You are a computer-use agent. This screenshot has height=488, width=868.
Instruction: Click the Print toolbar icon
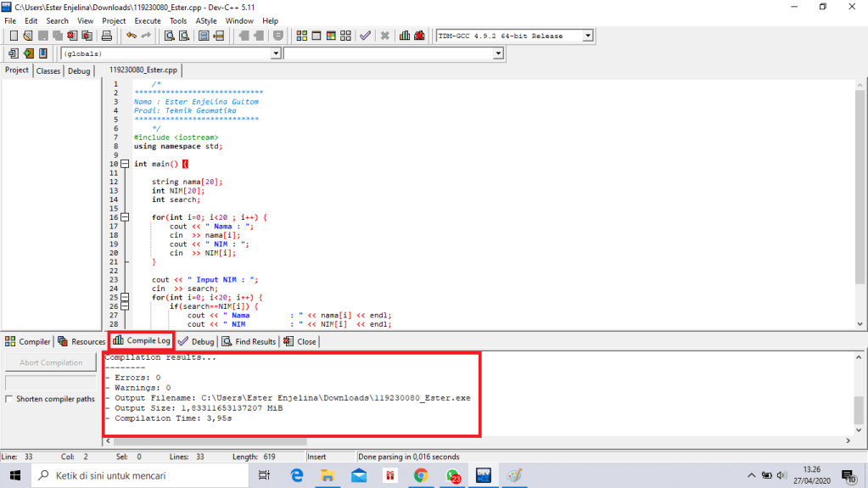(107, 36)
